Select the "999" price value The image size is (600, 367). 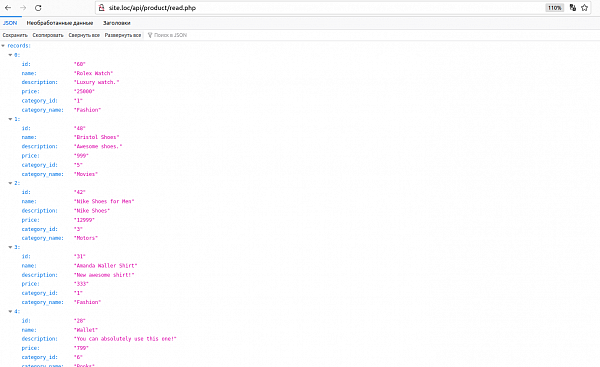[81, 156]
